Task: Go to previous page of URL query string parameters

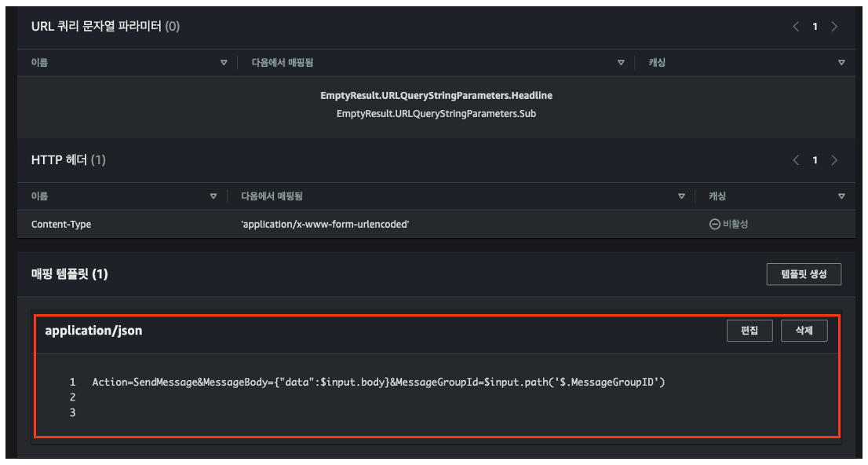Action: [796, 27]
